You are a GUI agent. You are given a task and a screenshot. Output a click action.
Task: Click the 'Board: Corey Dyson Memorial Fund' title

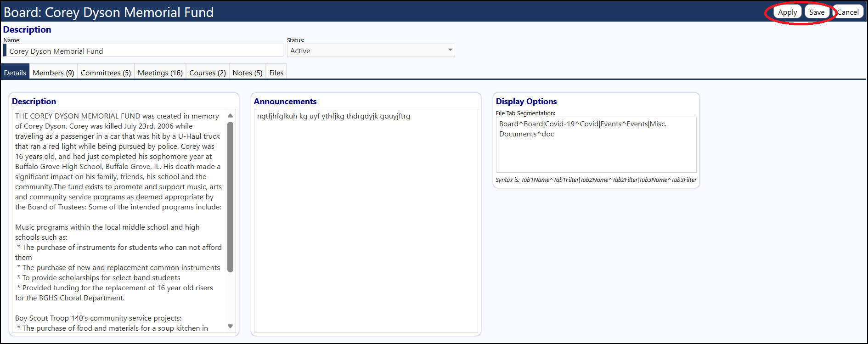click(x=109, y=12)
